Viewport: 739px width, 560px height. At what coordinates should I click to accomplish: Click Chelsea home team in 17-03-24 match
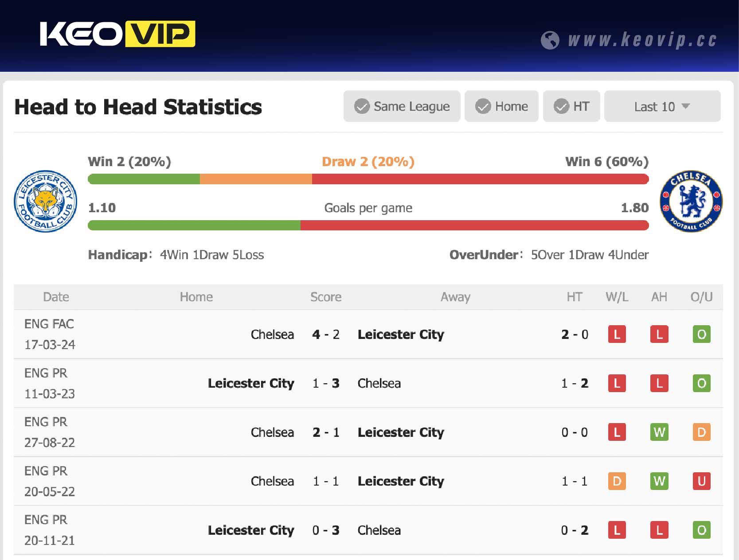click(272, 334)
